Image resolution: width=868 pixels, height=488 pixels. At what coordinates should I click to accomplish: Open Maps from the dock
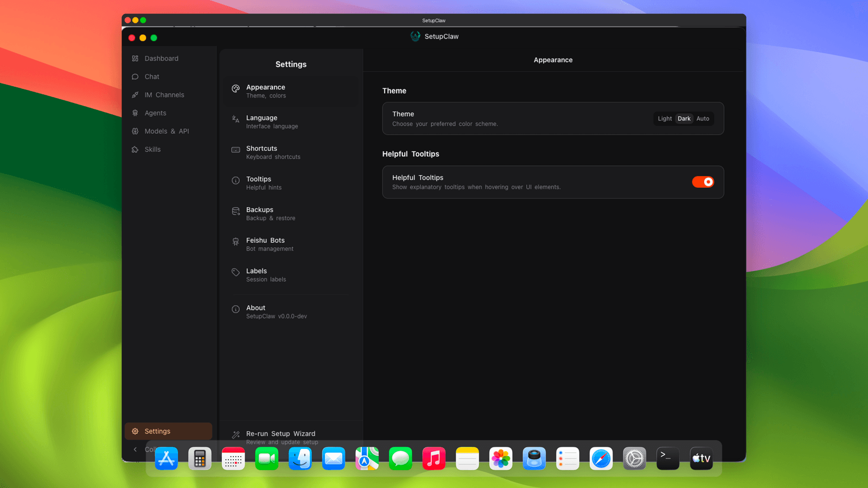point(367,459)
